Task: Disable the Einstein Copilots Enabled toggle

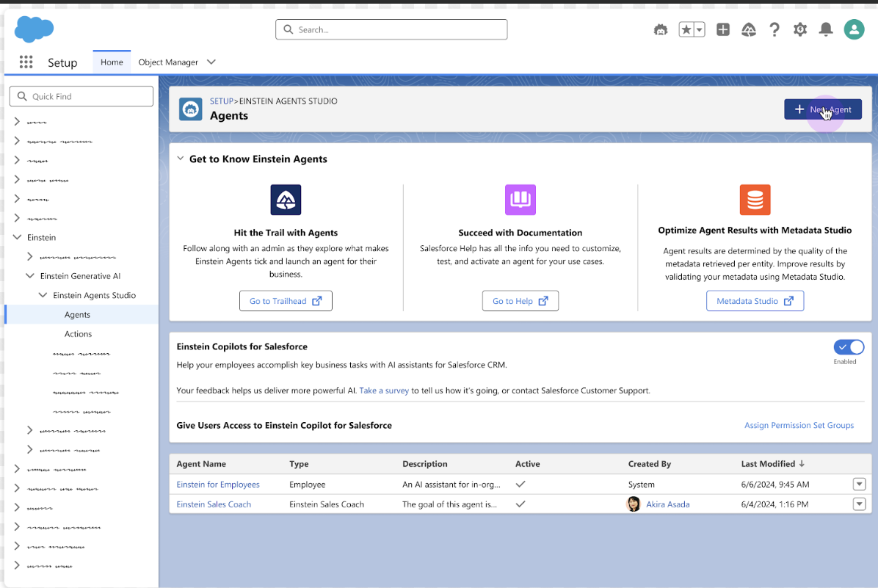Action: (x=849, y=347)
